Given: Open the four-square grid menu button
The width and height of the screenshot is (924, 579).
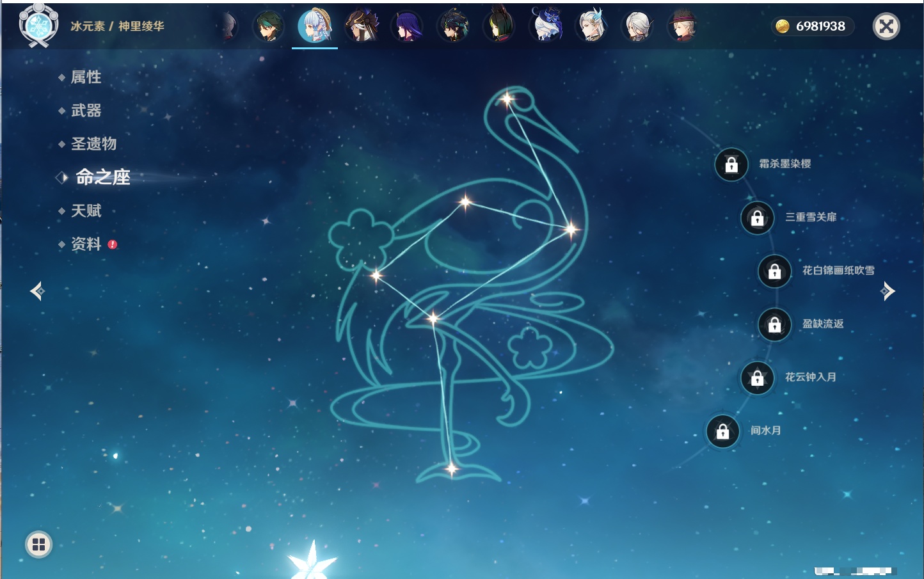Looking at the screenshot, I should pyautogui.click(x=38, y=544).
